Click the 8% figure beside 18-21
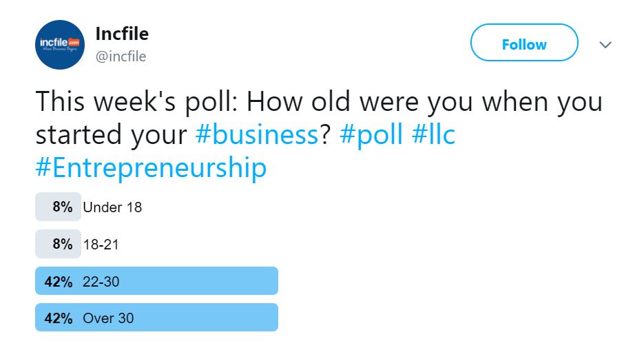The image size is (644, 350). [x=62, y=244]
